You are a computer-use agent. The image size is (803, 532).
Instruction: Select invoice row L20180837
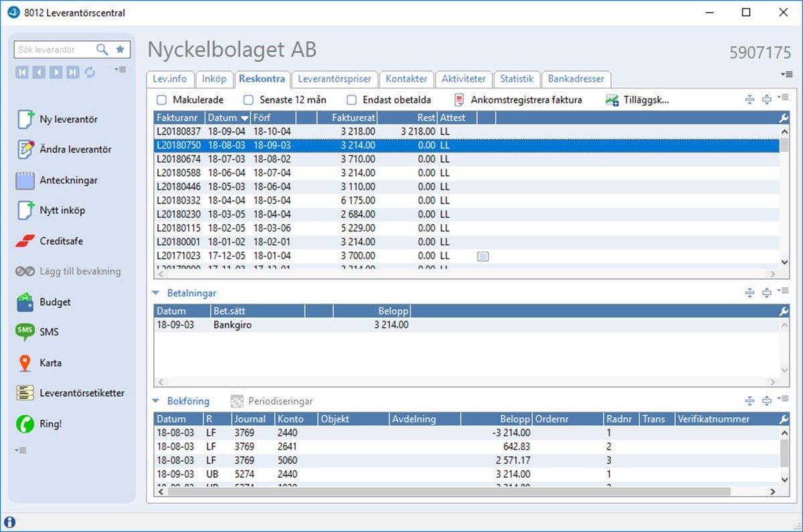tap(466, 131)
